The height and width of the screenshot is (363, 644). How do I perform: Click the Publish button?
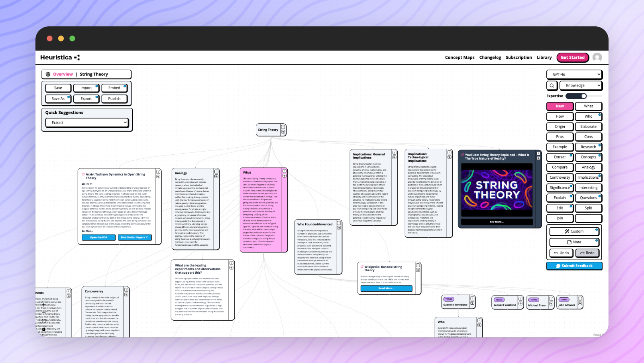pos(114,99)
